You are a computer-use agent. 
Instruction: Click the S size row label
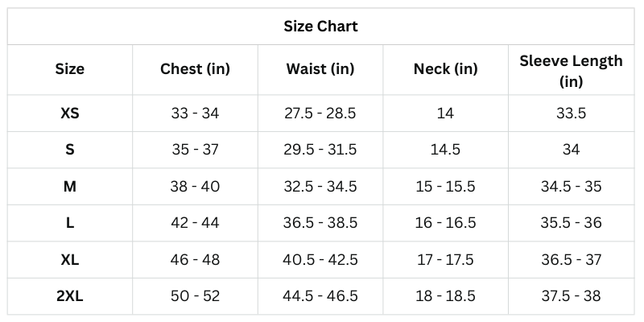(70, 150)
